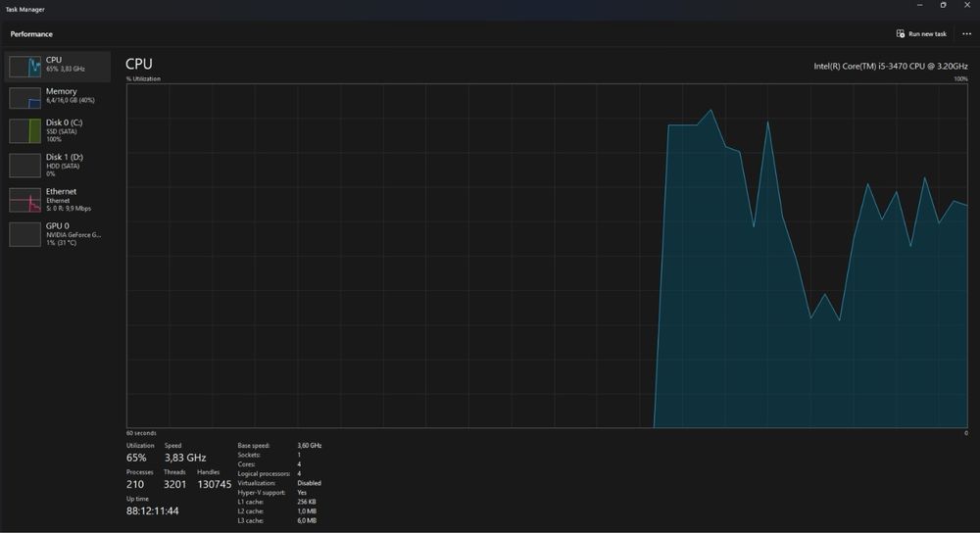
Task: Click the Performance page heading
Action: (x=31, y=33)
